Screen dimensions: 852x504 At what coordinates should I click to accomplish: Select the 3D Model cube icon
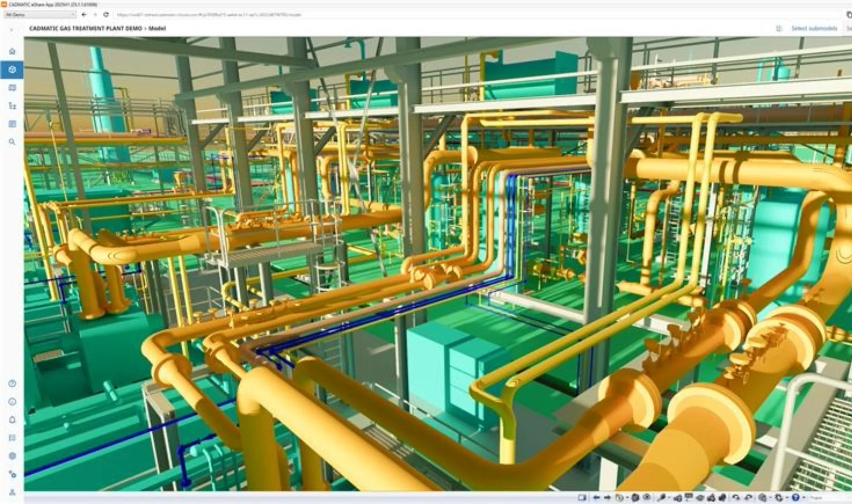point(12,70)
